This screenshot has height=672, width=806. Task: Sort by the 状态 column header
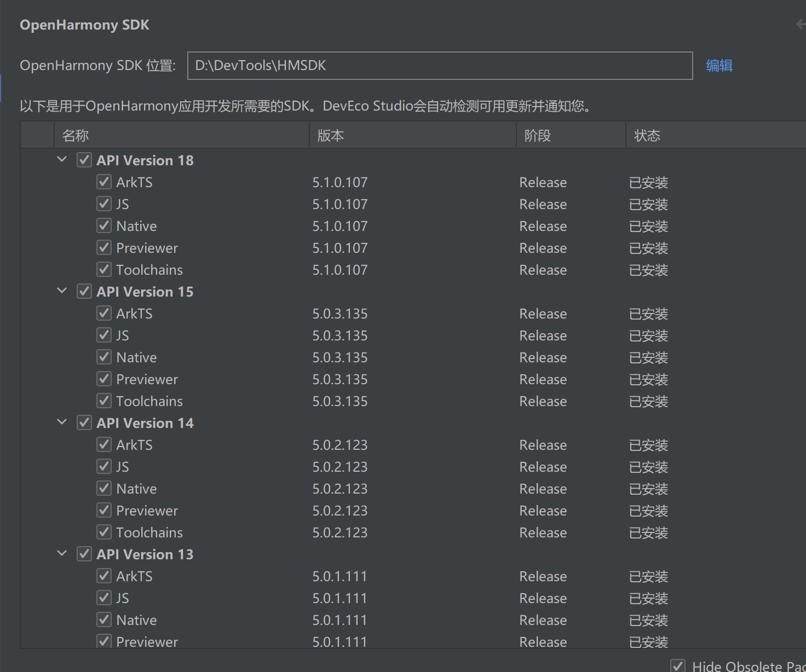coord(716,135)
